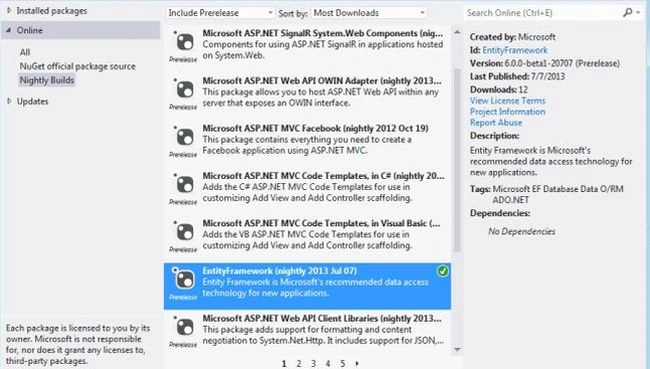Click the Web API OWIN Adapter package icon
Image resolution: width=650 pixels, height=369 pixels.
coord(184,90)
